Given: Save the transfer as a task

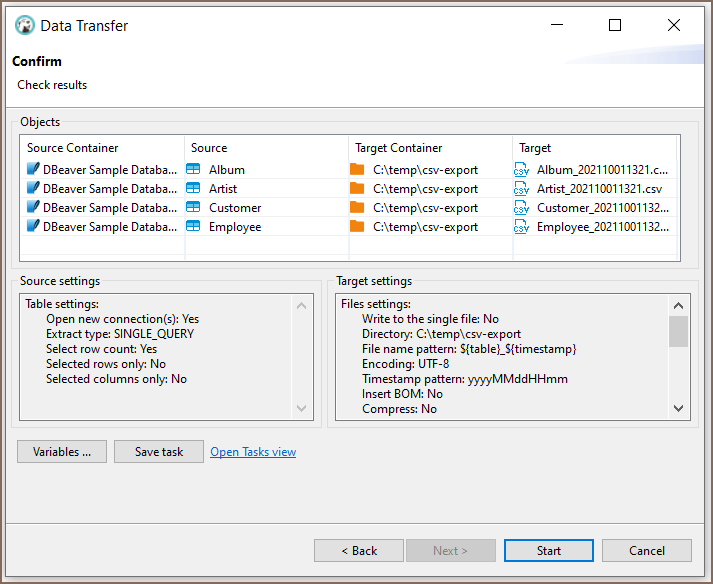Looking at the screenshot, I should [159, 452].
